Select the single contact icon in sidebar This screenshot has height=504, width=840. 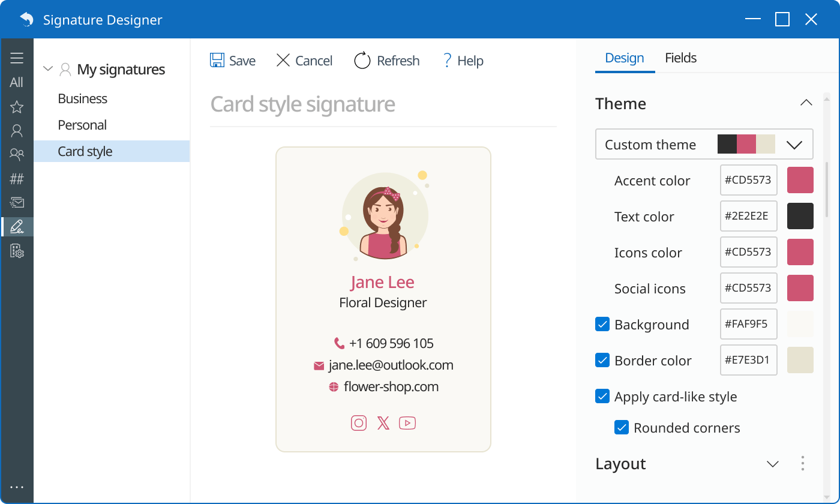[x=17, y=131]
